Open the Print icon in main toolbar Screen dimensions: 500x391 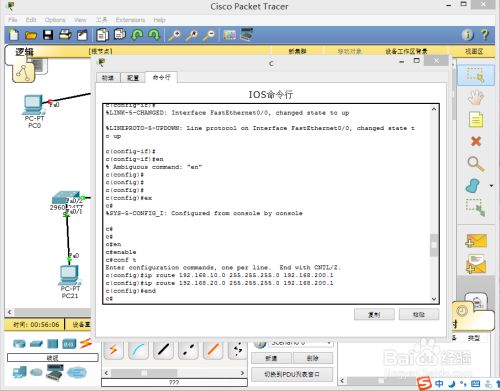[65, 35]
